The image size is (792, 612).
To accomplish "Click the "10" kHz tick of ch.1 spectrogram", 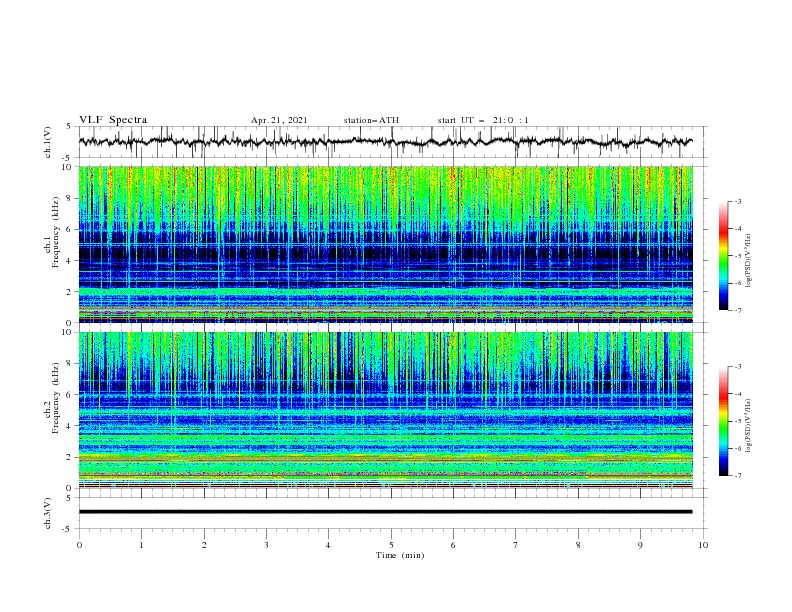I will coord(69,167).
